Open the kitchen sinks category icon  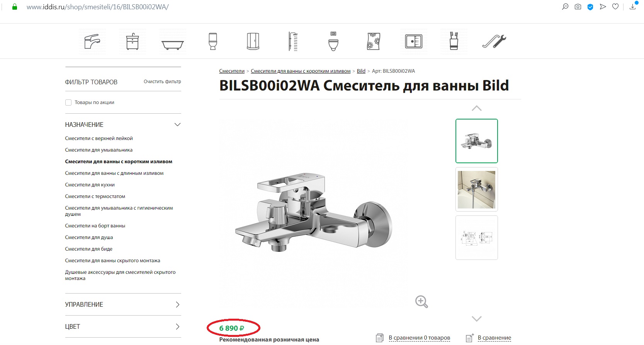tap(414, 41)
